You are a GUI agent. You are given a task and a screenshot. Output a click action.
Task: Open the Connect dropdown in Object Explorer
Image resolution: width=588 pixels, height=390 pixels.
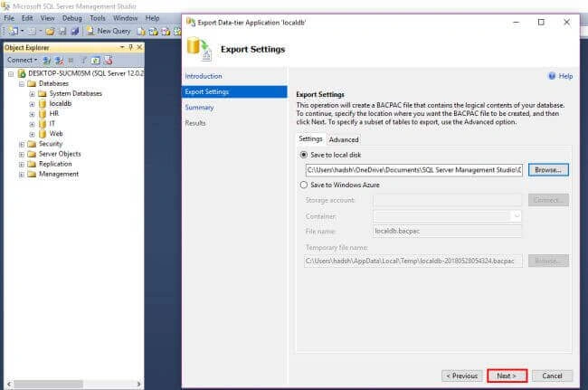click(x=22, y=60)
